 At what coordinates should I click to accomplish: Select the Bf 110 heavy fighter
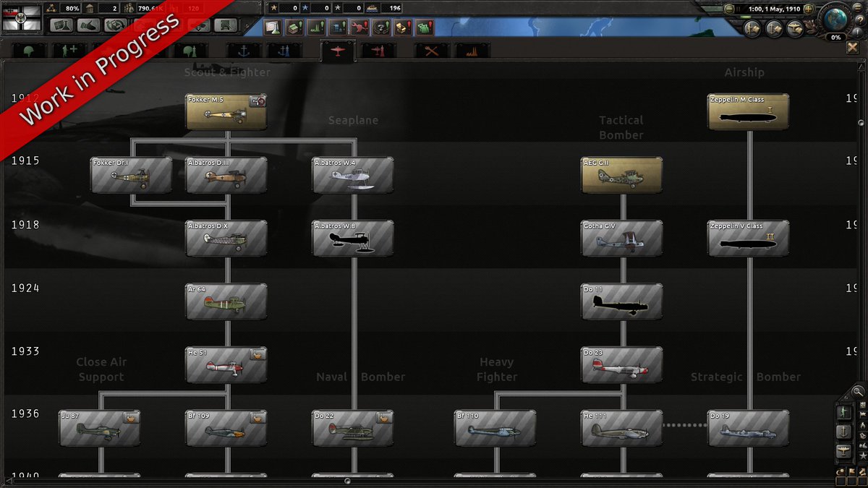coord(495,428)
